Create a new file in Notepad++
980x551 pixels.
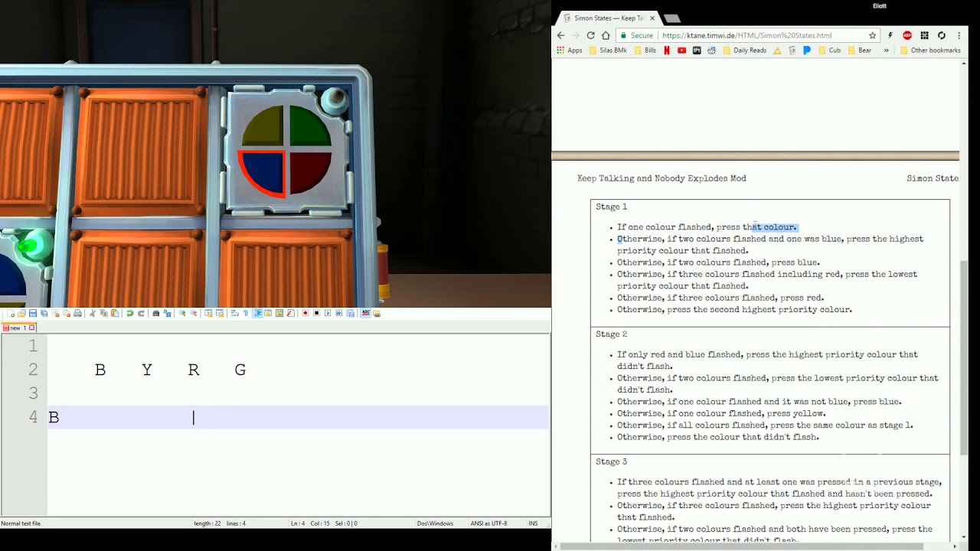click(x=11, y=313)
